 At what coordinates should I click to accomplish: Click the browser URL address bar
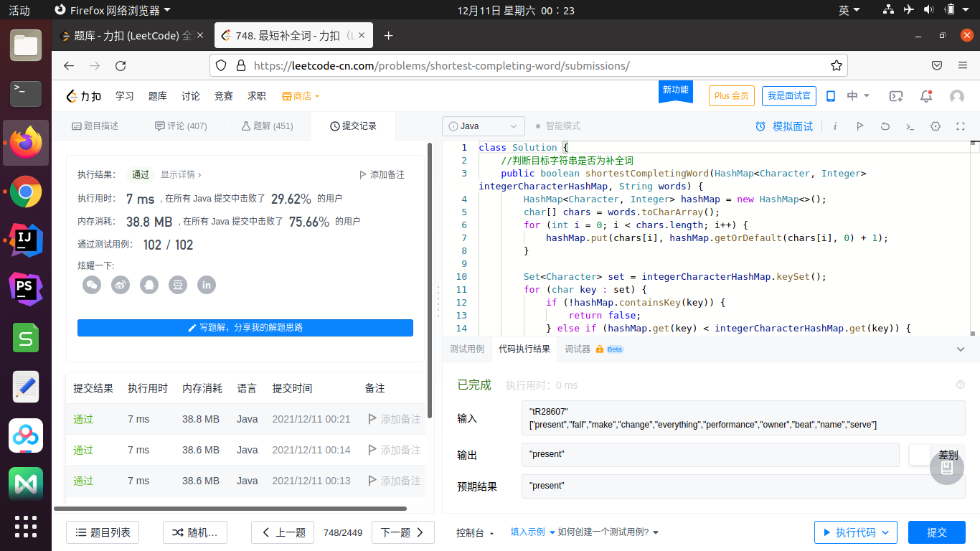(529, 65)
